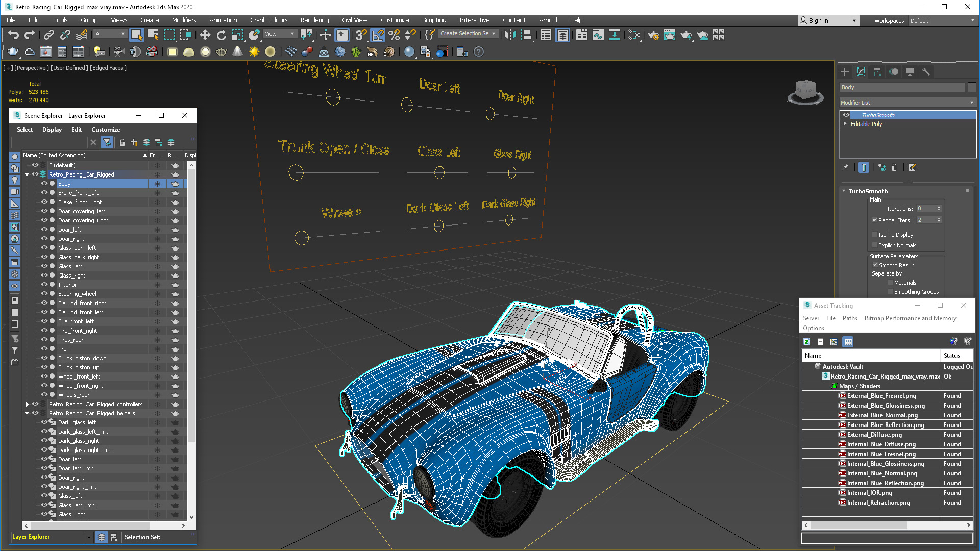Image resolution: width=980 pixels, height=551 pixels.
Task: Click Refresh icon in Asset Tracking
Action: coord(806,342)
